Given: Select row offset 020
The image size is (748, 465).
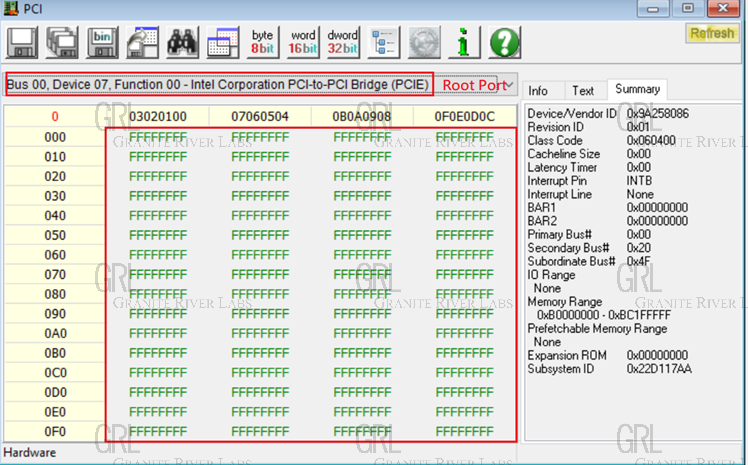Looking at the screenshot, I should 55,176.
